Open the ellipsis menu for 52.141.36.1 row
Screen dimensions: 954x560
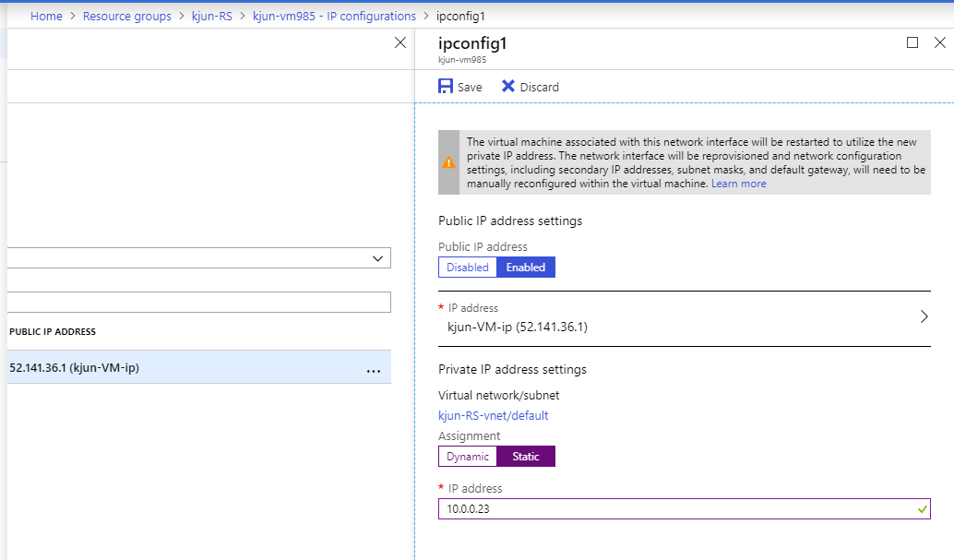pos(374,371)
